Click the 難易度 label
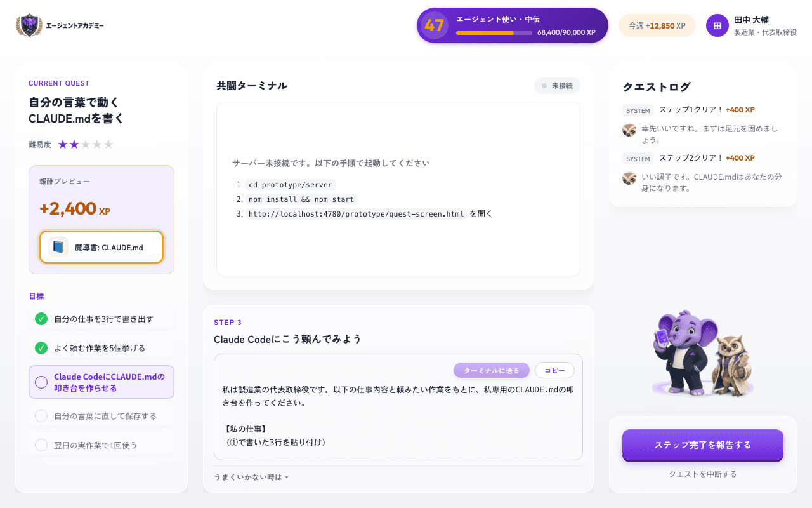 point(40,144)
